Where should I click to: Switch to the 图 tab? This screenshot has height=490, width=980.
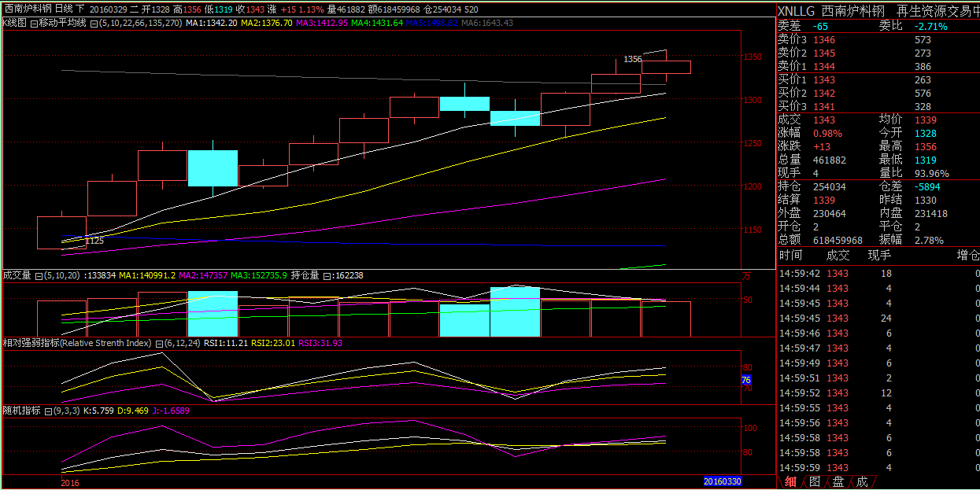(x=815, y=481)
